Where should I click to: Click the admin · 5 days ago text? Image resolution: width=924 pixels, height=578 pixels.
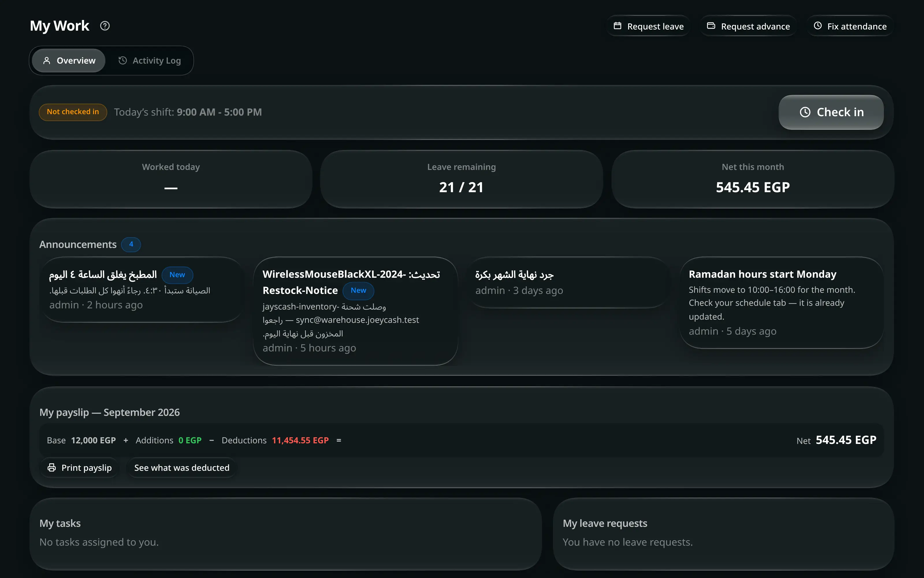point(732,331)
